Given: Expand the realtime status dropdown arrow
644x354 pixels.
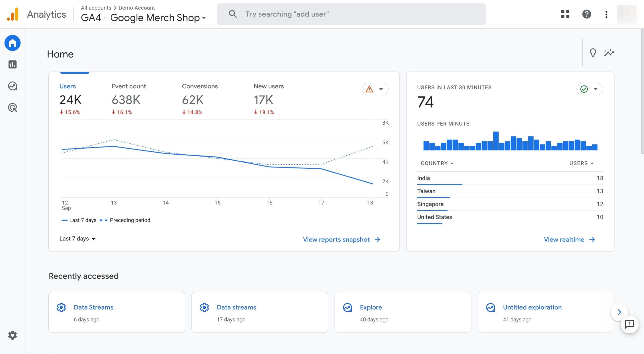Looking at the screenshot, I should [x=596, y=89].
